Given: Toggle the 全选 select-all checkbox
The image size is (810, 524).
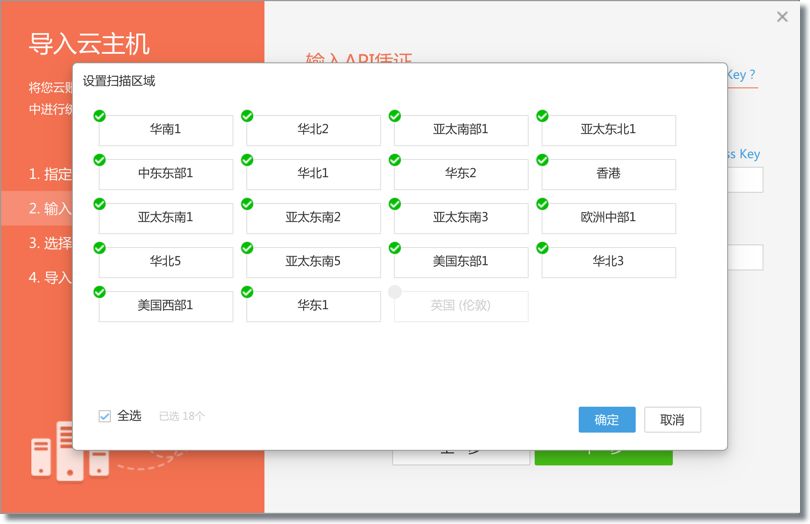Looking at the screenshot, I should point(105,416).
